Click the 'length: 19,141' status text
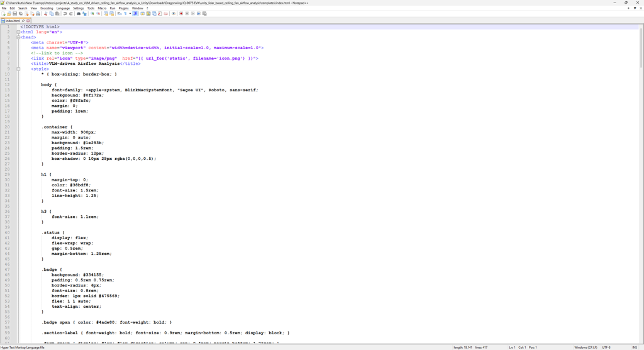 tap(462, 347)
